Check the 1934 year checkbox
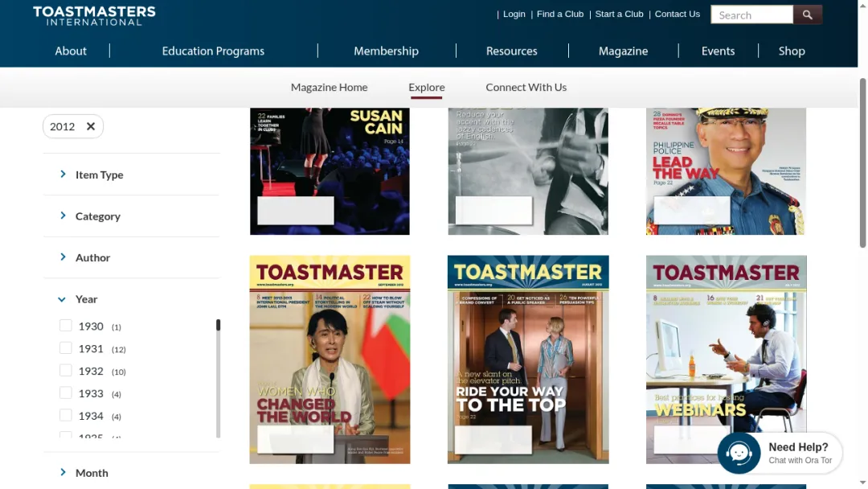868x489 pixels. [x=66, y=415]
